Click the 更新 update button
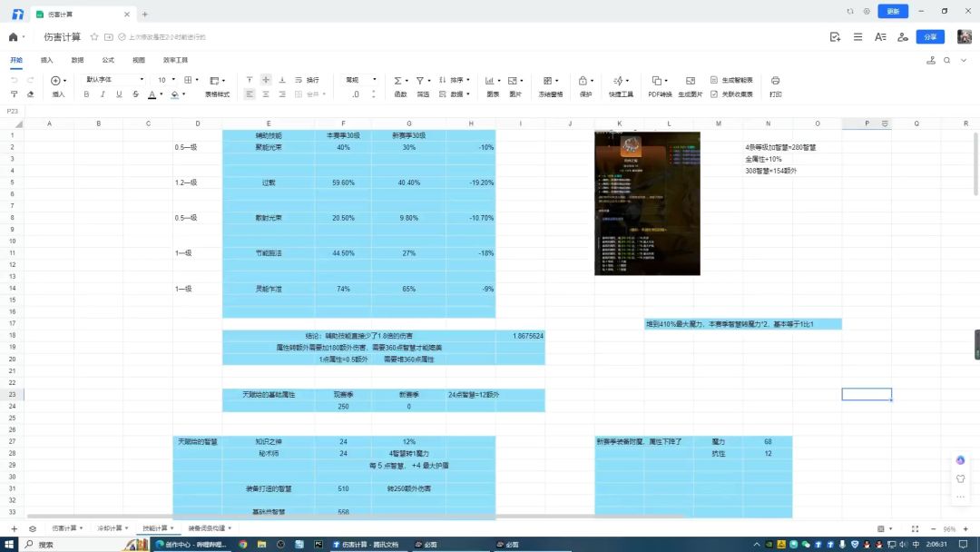 [x=893, y=12]
